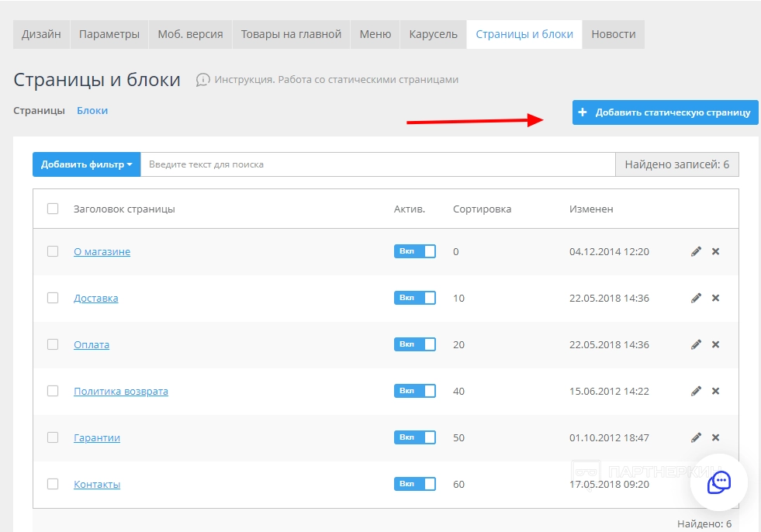
Task: Sort by the Сортировка column header
Action: pos(482,209)
